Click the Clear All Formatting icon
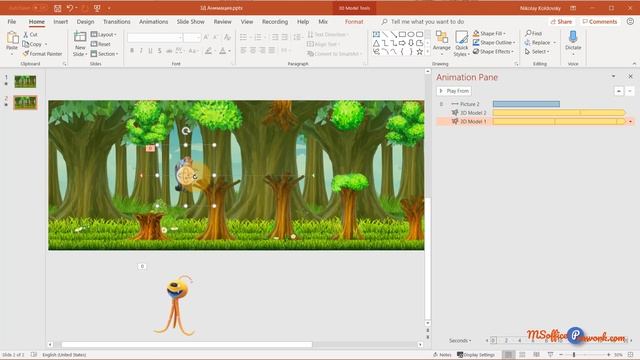The width and height of the screenshot is (640, 360). pyautogui.click(x=227, y=38)
